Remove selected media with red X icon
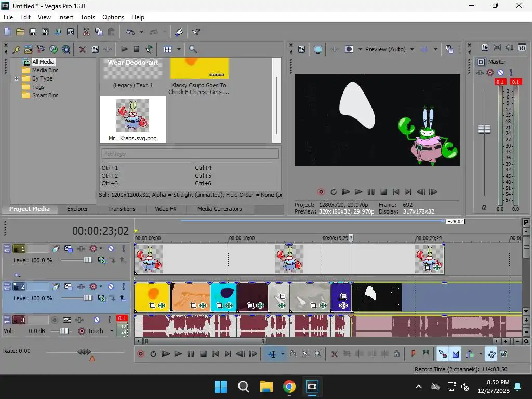 click(82, 49)
